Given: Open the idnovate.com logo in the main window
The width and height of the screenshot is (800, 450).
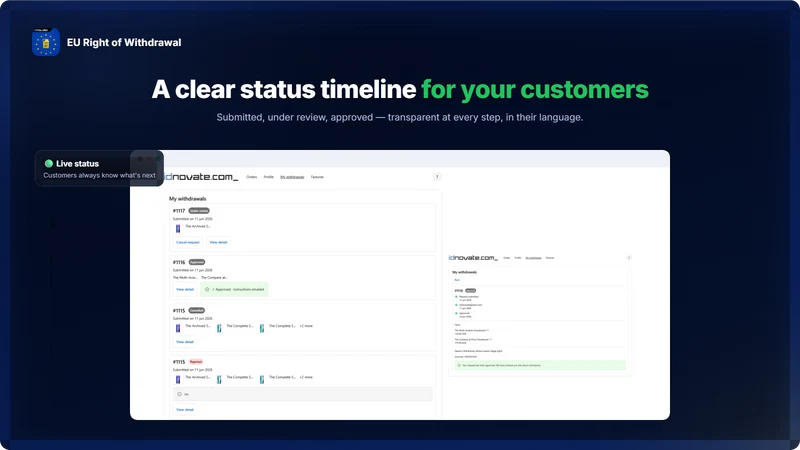Looking at the screenshot, I should 201,177.
